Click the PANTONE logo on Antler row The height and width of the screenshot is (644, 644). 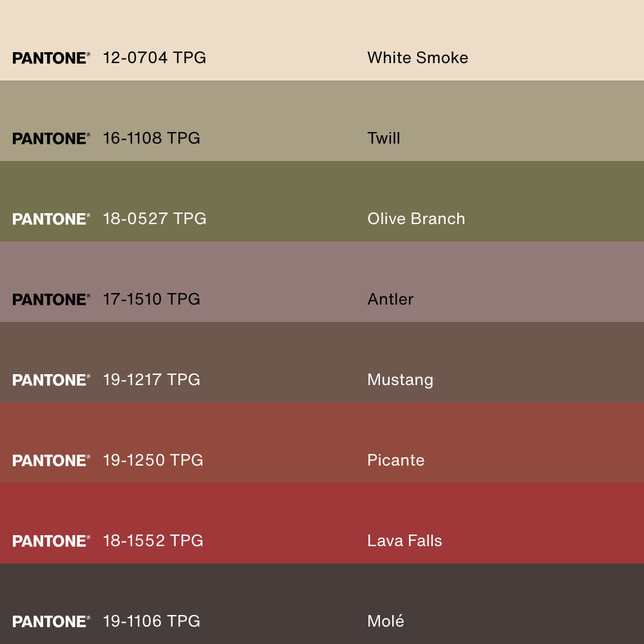[x=51, y=299]
